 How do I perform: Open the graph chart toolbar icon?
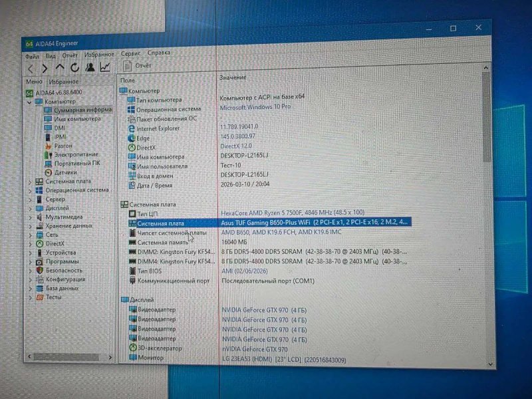tap(105, 67)
